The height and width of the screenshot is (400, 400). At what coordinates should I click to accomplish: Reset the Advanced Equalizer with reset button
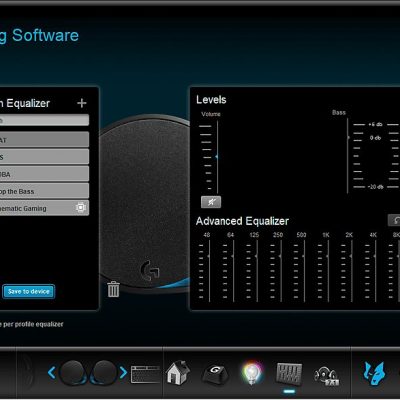(x=395, y=220)
